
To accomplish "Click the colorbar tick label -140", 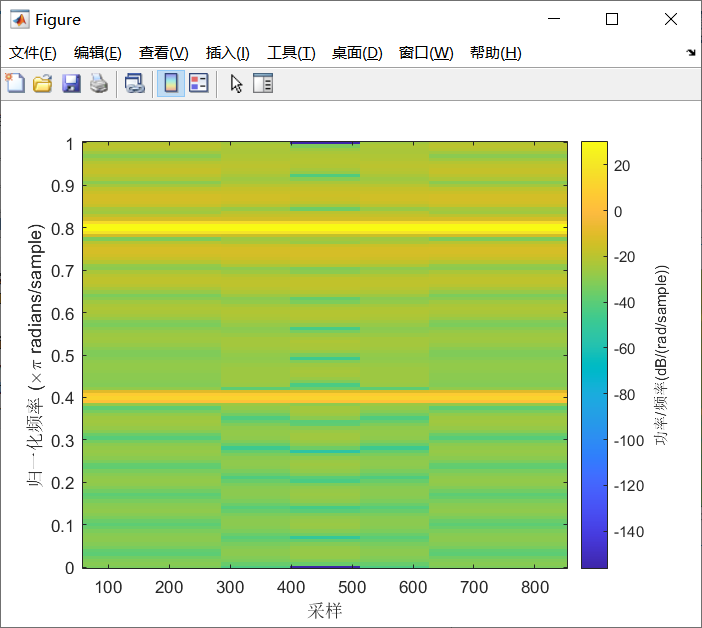I will pyautogui.click(x=629, y=532).
